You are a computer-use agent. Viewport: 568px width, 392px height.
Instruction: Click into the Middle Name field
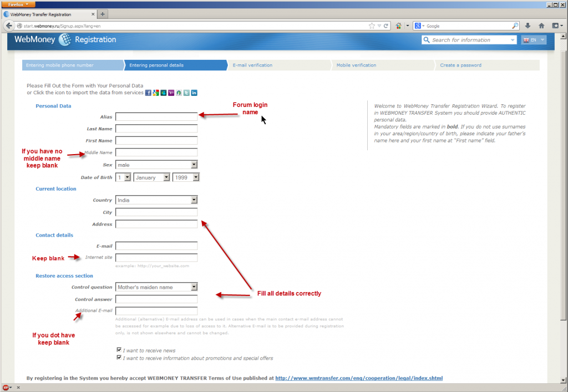[156, 152]
